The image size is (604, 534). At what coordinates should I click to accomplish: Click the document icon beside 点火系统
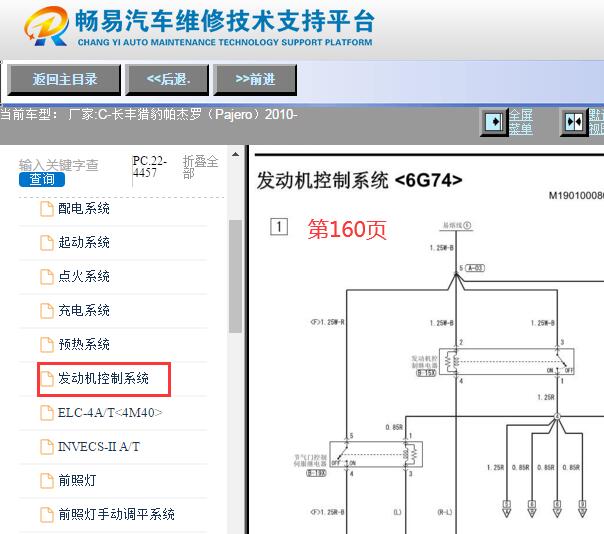47,277
